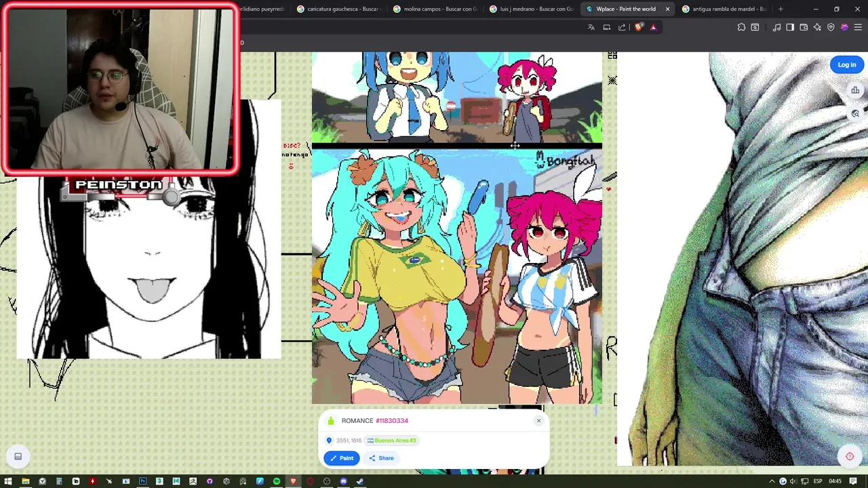
Task: Open the Brave VPN shield icon
Action: tap(831, 27)
